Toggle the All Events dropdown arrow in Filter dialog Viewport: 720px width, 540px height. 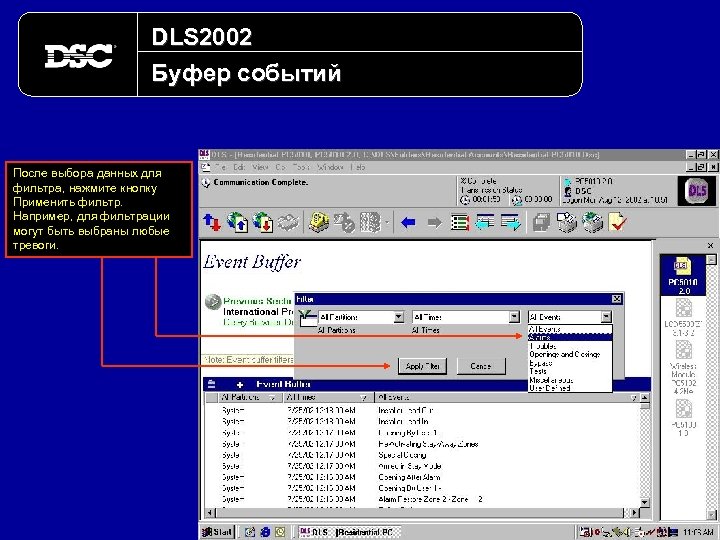pyautogui.click(x=607, y=317)
